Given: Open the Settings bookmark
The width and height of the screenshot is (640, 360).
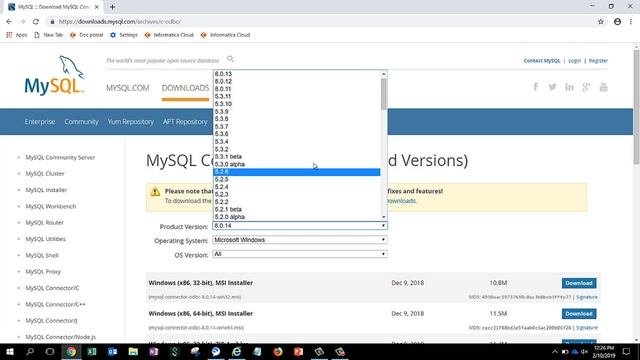Looking at the screenshot, I should tap(124, 35).
